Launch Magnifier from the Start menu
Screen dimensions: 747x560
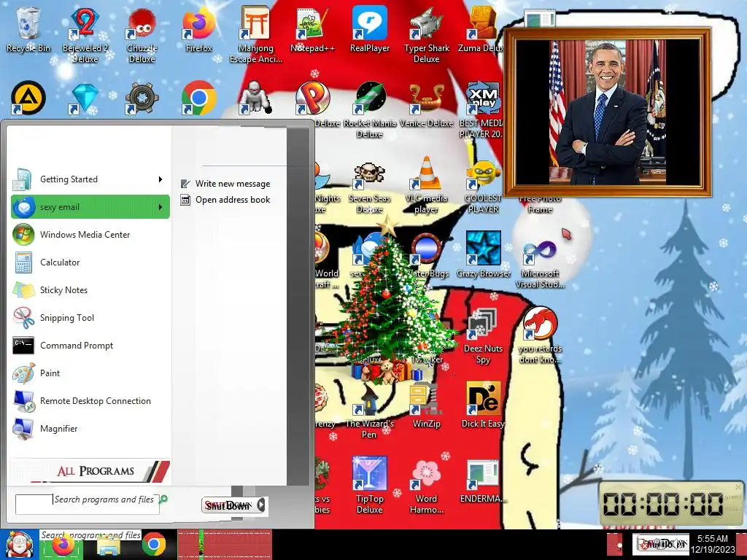click(x=90, y=429)
